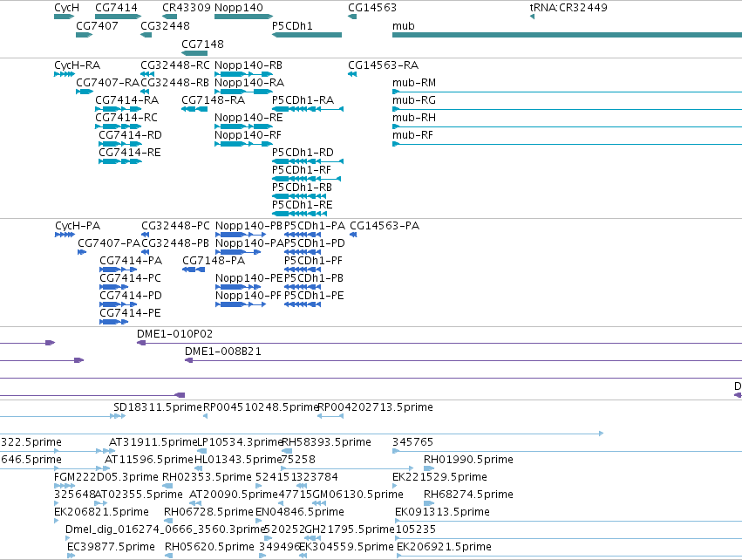The width and height of the screenshot is (742, 560).
Task: Click the P5CDh1-RD transcript
Action: (308, 161)
